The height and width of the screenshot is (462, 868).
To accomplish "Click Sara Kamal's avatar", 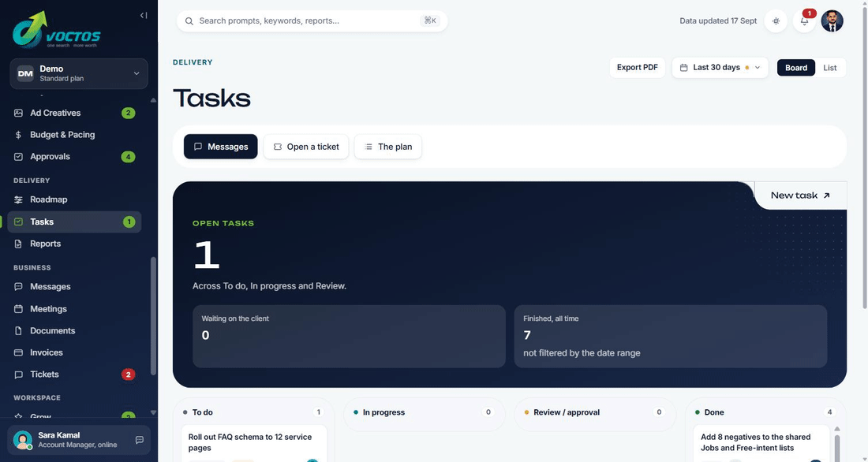I will (x=23, y=440).
